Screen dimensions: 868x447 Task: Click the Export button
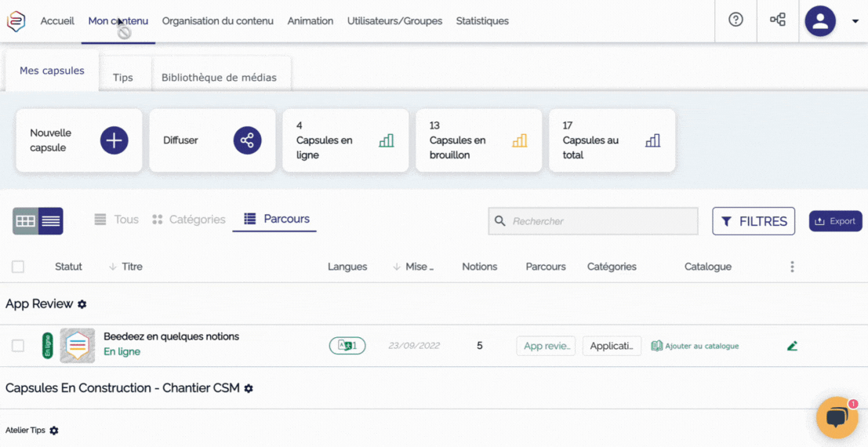click(835, 221)
